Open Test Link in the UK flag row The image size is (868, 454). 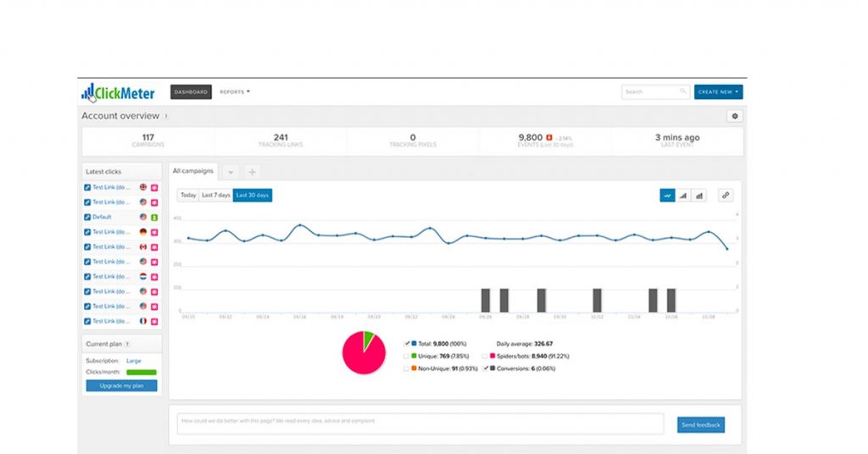(111, 187)
